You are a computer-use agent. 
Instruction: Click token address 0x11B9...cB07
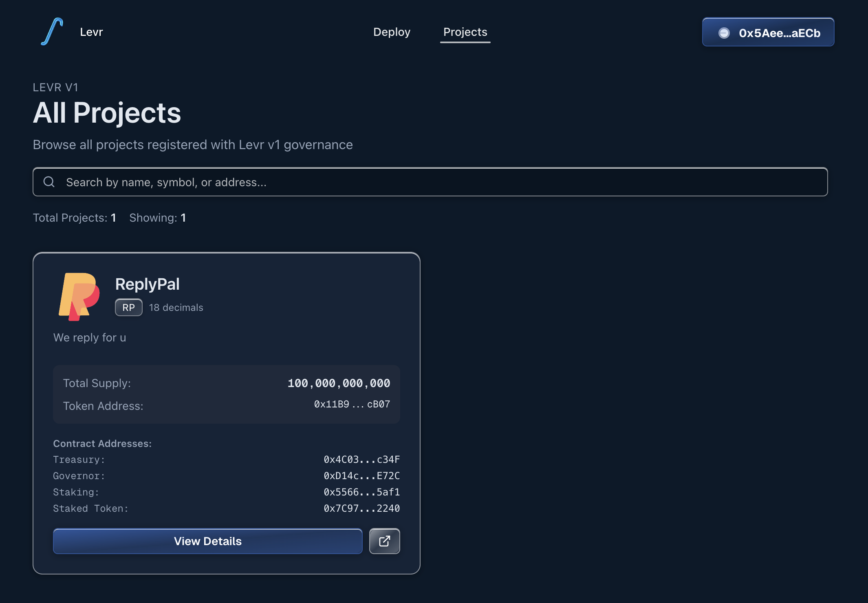tap(352, 404)
